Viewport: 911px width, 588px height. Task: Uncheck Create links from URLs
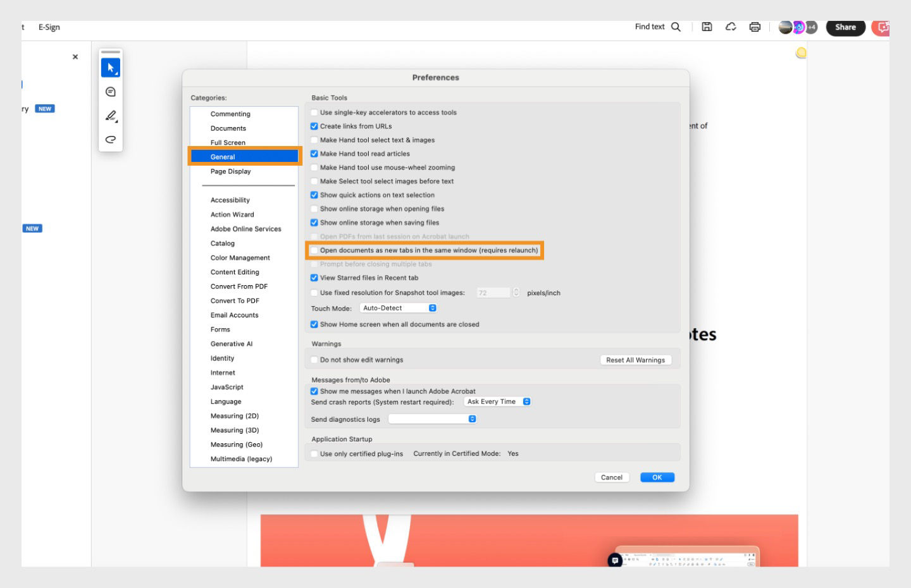pos(314,126)
